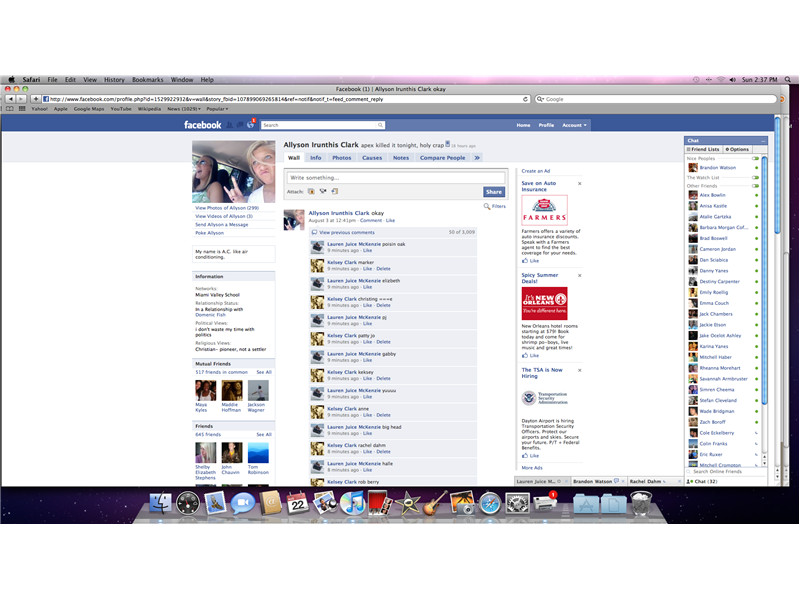Open the Bookmarks menu in the menu bar
This screenshot has width=800, height=600.
tap(147, 79)
